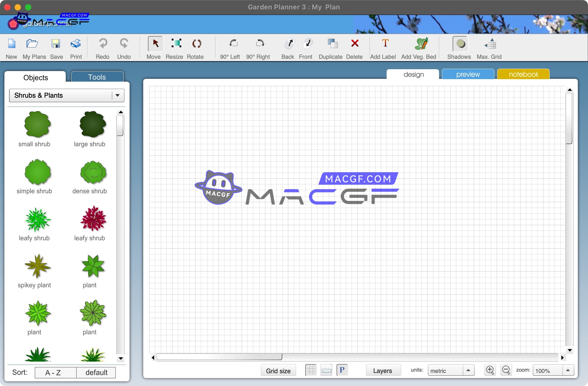Open the metric units dropdown
Viewport: 588px width, 386px height.
pos(451,370)
